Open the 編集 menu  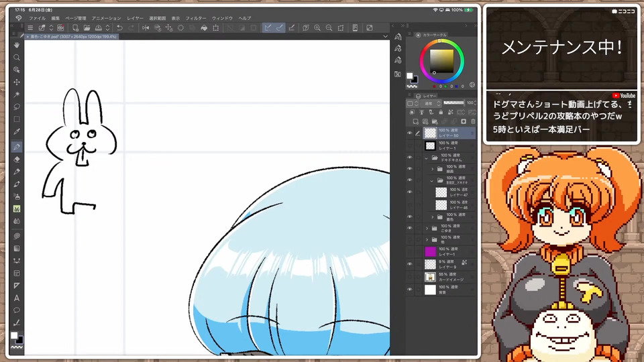point(56,19)
